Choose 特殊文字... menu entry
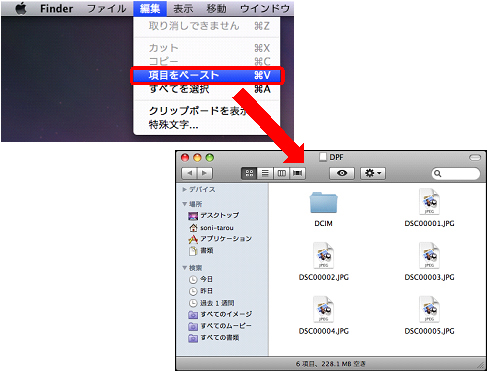Screen dimensions: 487x371 pyautogui.click(x=207, y=125)
